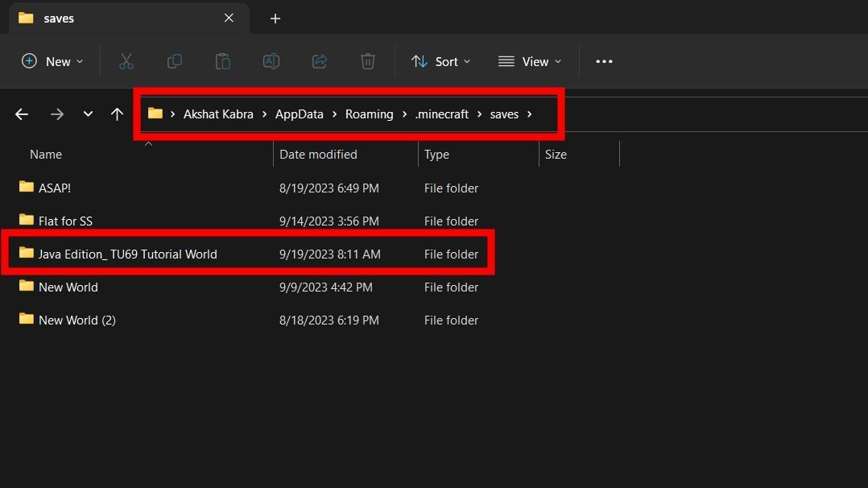Click Roaming in the breadcrumb path
868x488 pixels.
(369, 114)
